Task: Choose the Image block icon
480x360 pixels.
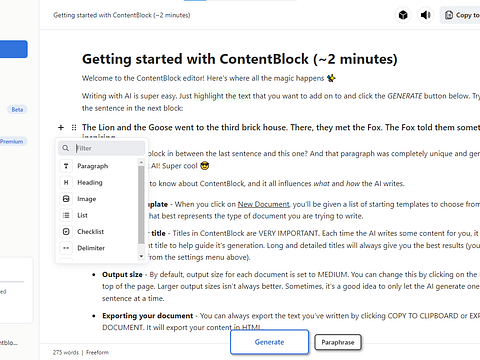Action: click(x=66, y=199)
